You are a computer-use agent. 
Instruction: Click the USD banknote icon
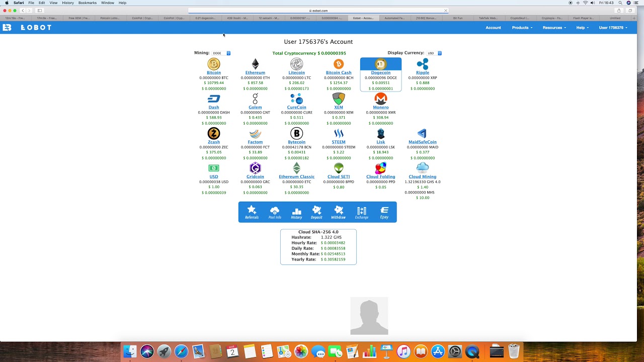coord(214,168)
